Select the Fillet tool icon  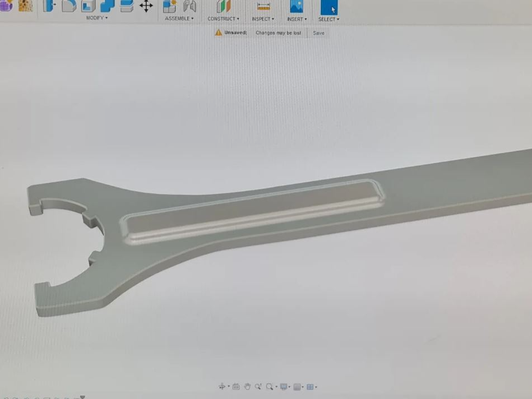point(69,6)
